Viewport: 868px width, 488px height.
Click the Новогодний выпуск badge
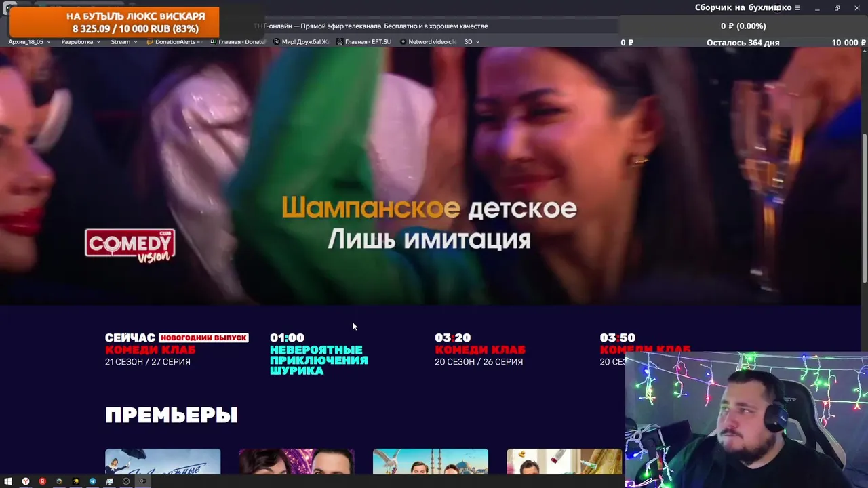tap(203, 338)
